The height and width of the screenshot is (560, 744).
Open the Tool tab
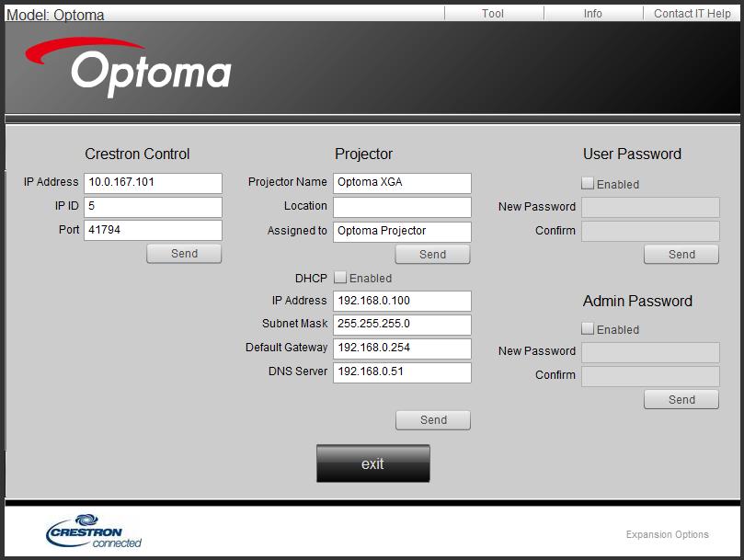pos(493,13)
